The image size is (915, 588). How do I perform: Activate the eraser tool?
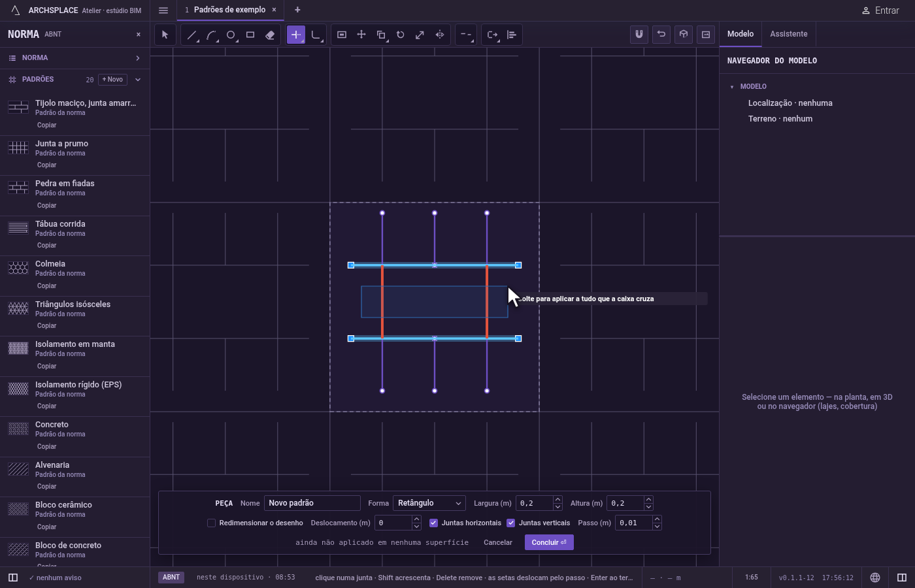[270, 35]
